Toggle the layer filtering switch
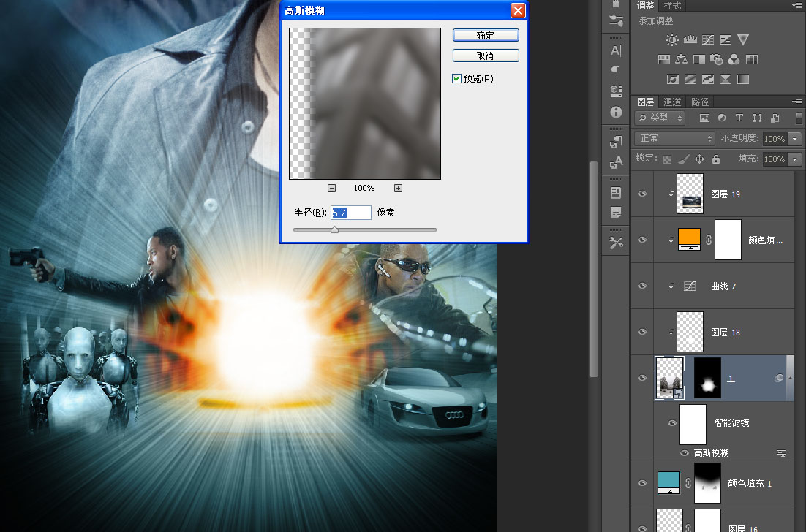806x532 pixels. point(799,118)
